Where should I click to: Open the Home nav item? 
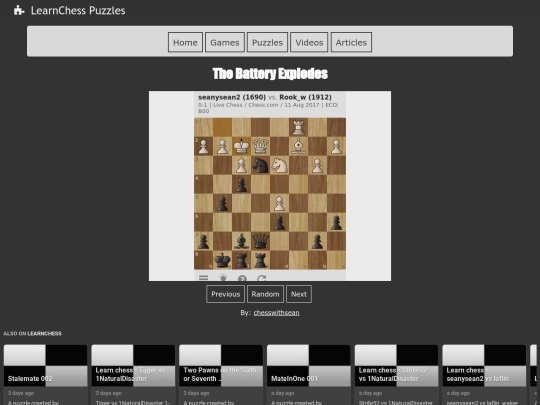point(185,42)
